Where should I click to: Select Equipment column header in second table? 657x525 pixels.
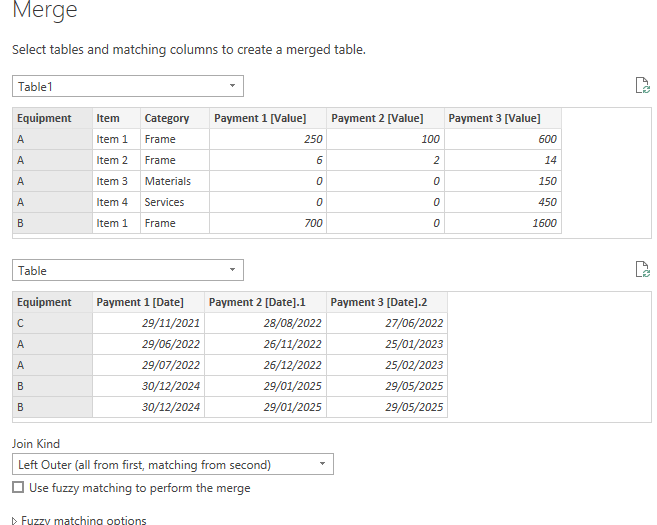52,302
